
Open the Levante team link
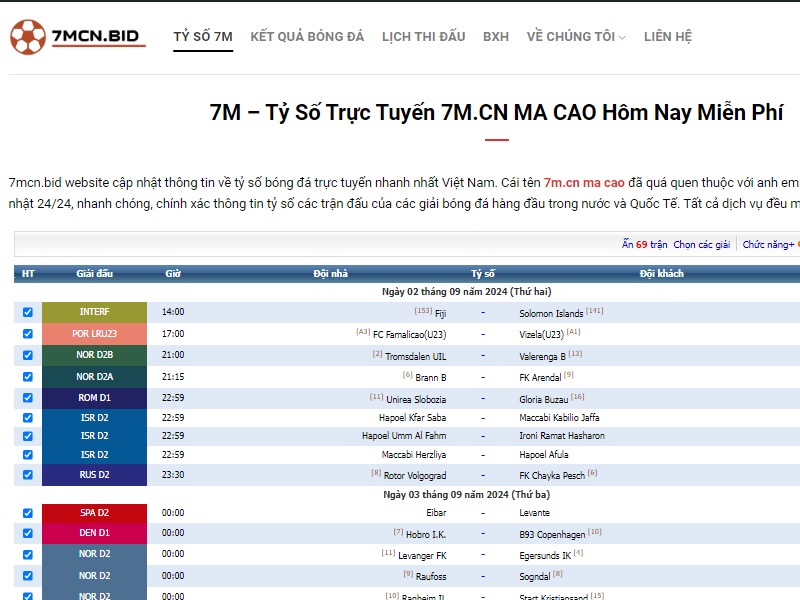tap(534, 513)
